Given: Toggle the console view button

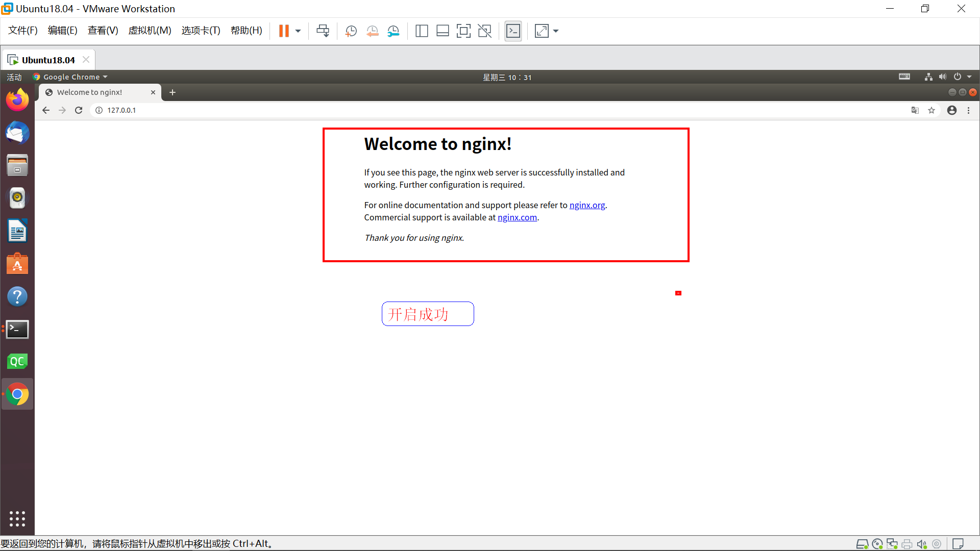Looking at the screenshot, I should (513, 31).
